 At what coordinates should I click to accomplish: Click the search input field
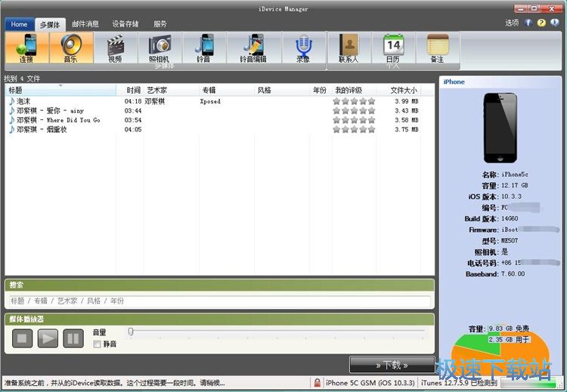tap(219, 301)
